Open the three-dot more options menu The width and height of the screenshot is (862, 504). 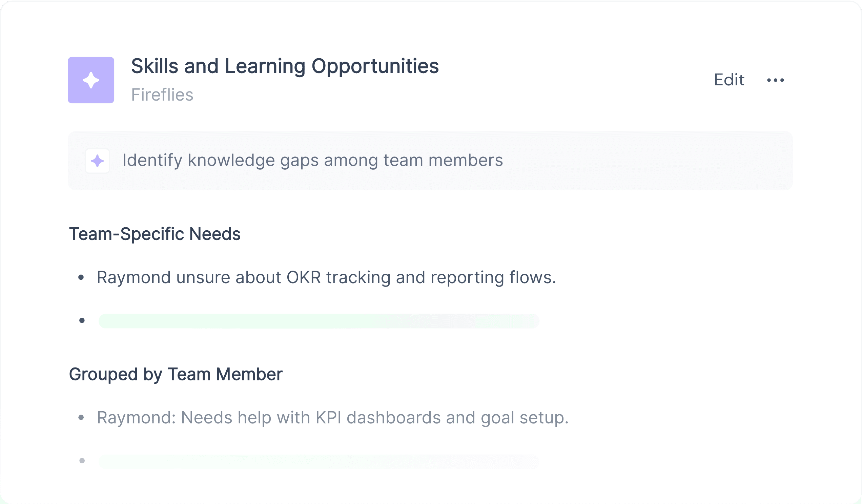[776, 80]
